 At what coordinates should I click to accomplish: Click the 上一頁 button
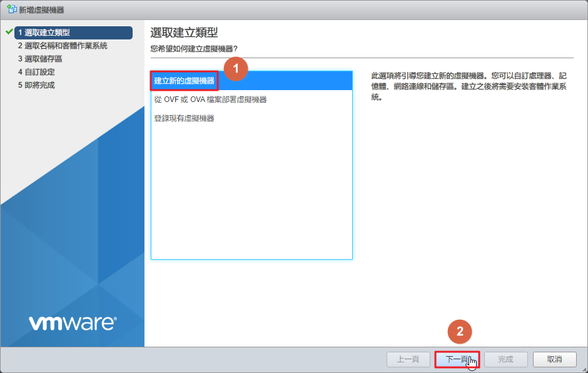tap(408, 359)
